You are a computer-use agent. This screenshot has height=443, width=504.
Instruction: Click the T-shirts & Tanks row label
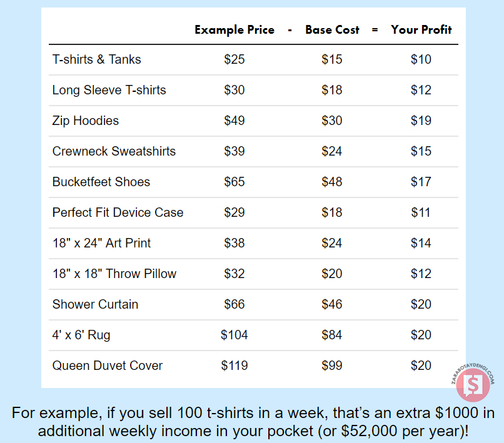[97, 60]
